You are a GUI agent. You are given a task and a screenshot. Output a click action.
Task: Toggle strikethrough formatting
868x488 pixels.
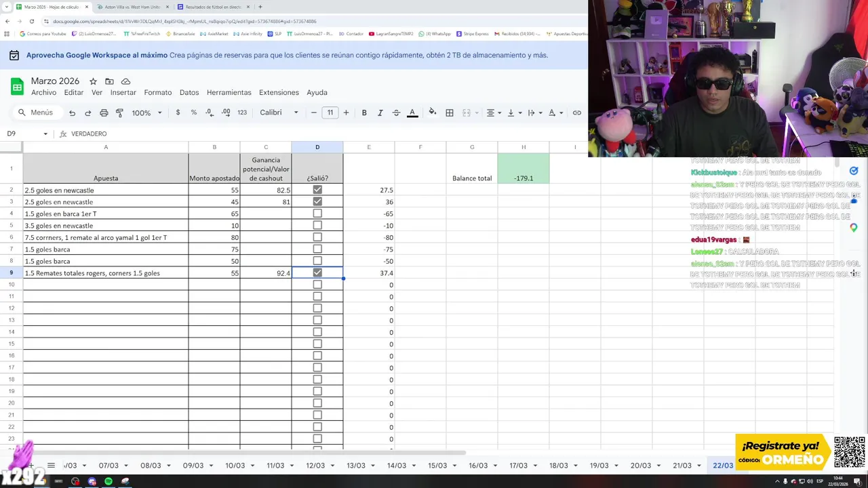[396, 113]
